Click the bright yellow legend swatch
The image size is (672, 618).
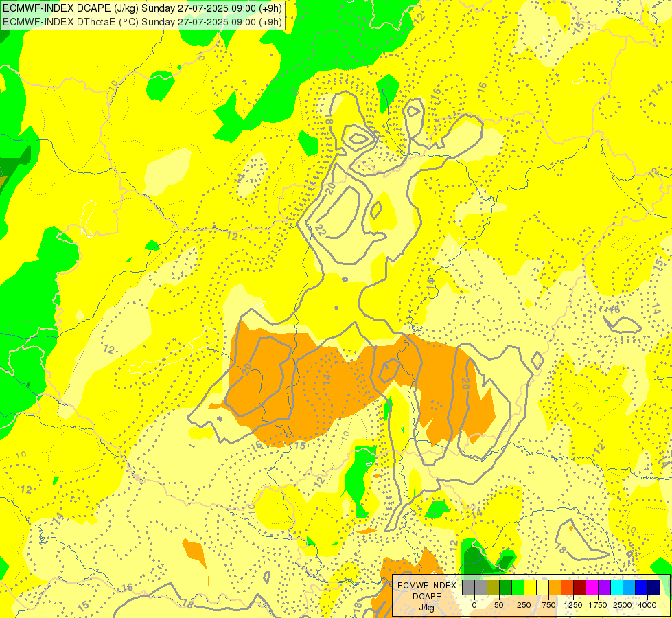530,587
